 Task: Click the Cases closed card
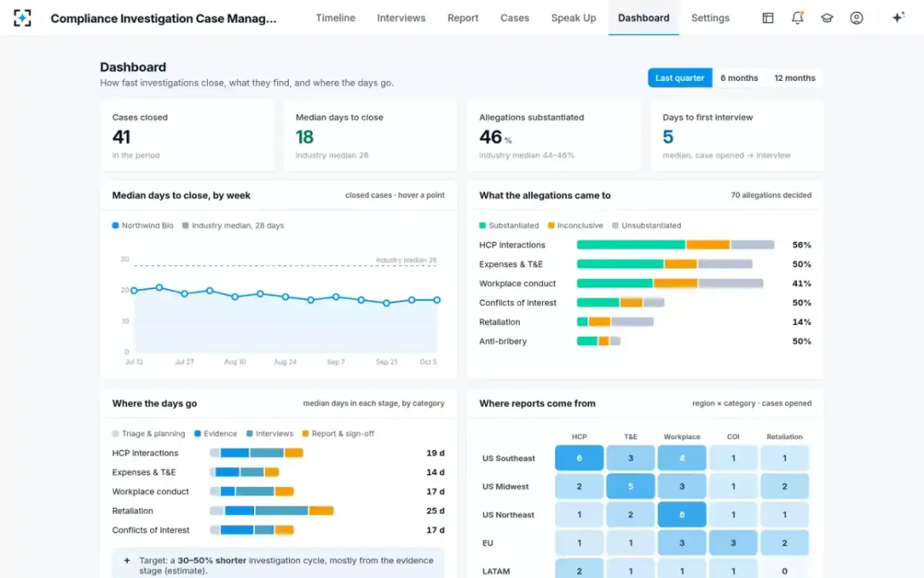[x=187, y=136]
